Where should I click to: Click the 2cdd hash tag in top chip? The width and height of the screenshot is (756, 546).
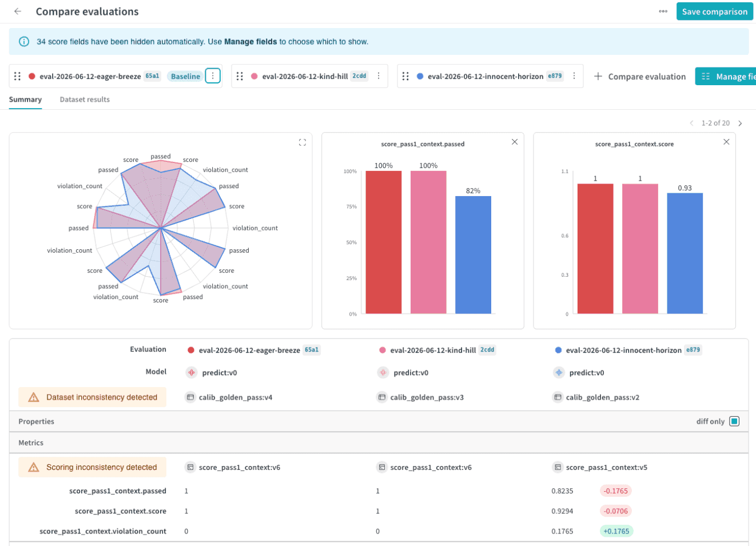[359, 76]
